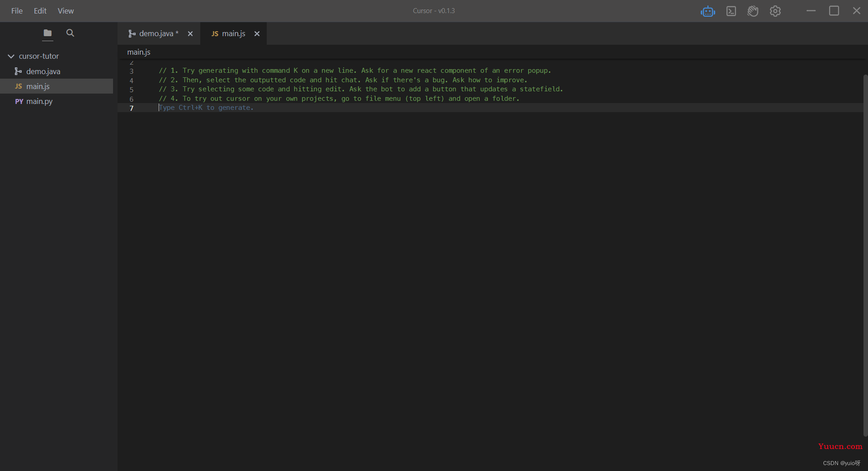Screen dimensions: 868x471
Task: Click the editor vertical scrollbar
Action: point(865,255)
